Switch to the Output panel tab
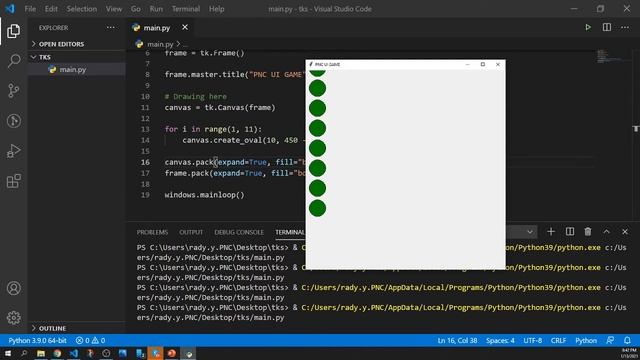Screen dimensions: 640x360 point(191,232)
